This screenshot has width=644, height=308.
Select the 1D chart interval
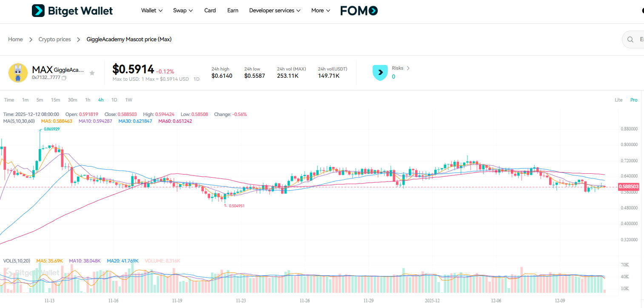[114, 100]
